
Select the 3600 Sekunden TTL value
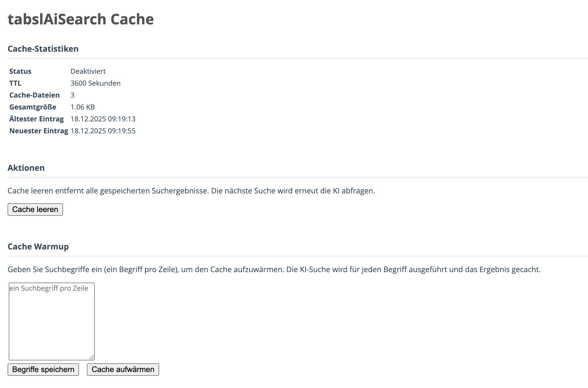coord(95,83)
